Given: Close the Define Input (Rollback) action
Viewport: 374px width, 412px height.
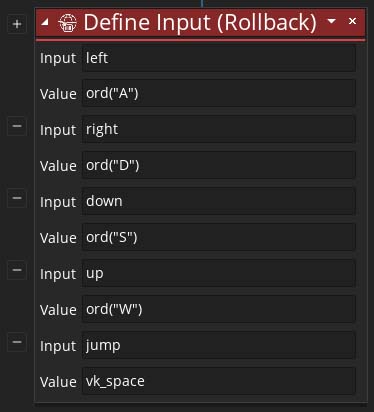Looking at the screenshot, I should point(352,21).
